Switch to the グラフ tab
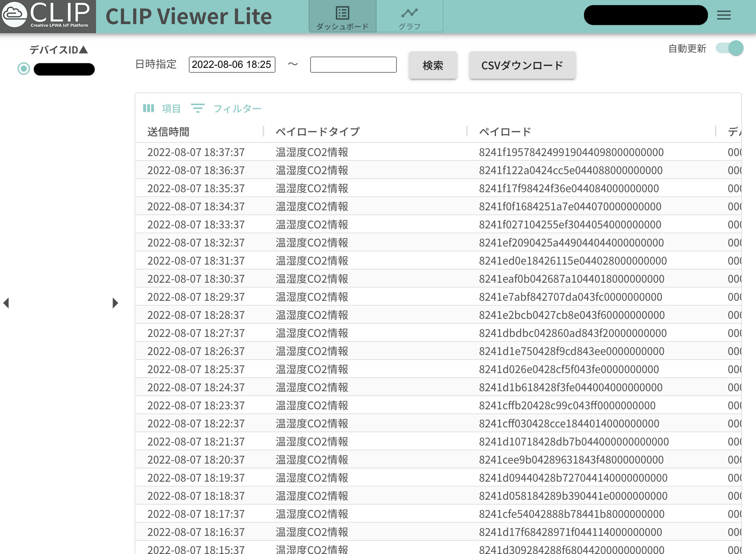Screen dimensions: 756x554 (x=409, y=26)
